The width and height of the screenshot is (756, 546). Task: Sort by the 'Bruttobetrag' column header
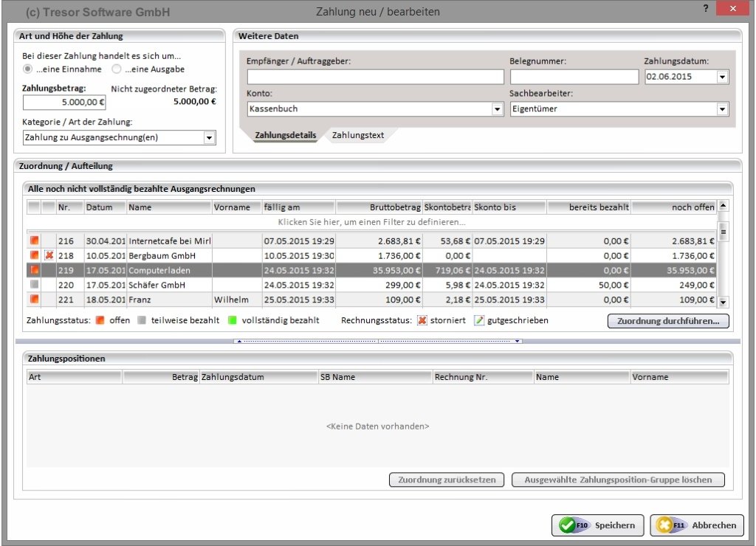pyautogui.click(x=379, y=207)
